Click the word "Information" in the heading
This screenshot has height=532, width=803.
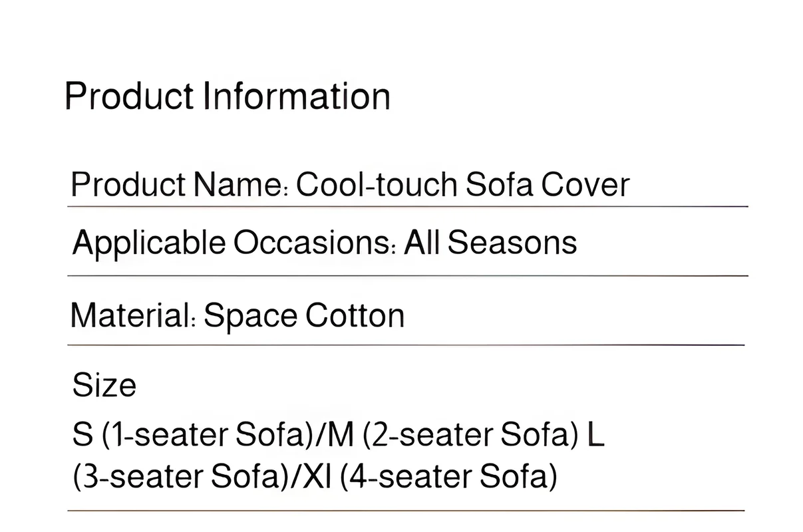tap(296, 96)
